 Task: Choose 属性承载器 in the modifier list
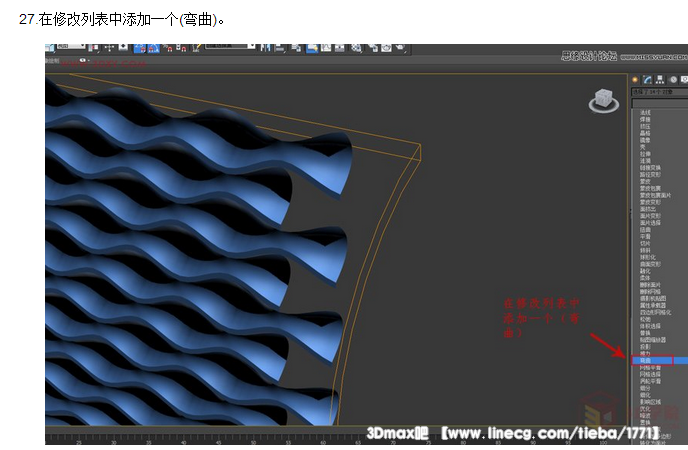coord(653,305)
